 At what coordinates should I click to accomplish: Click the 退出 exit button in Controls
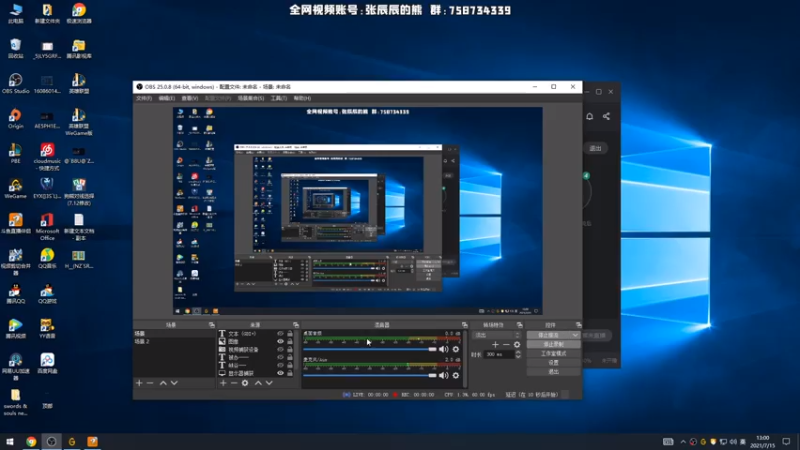pyautogui.click(x=553, y=372)
